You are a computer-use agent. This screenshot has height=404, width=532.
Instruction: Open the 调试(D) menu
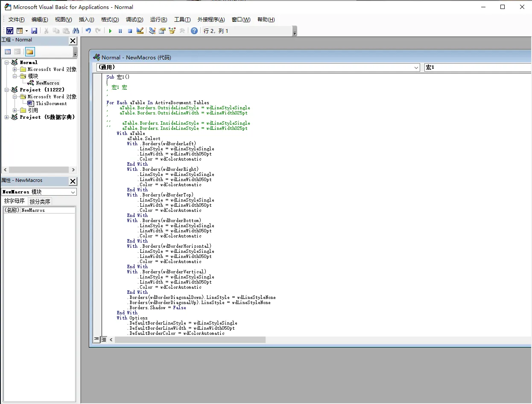(x=134, y=20)
